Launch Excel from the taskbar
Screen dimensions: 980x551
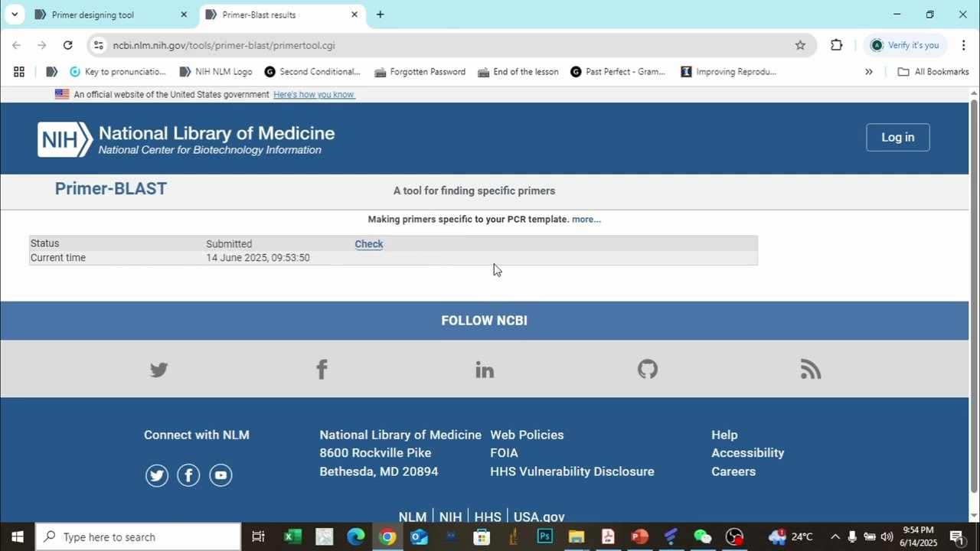point(292,536)
